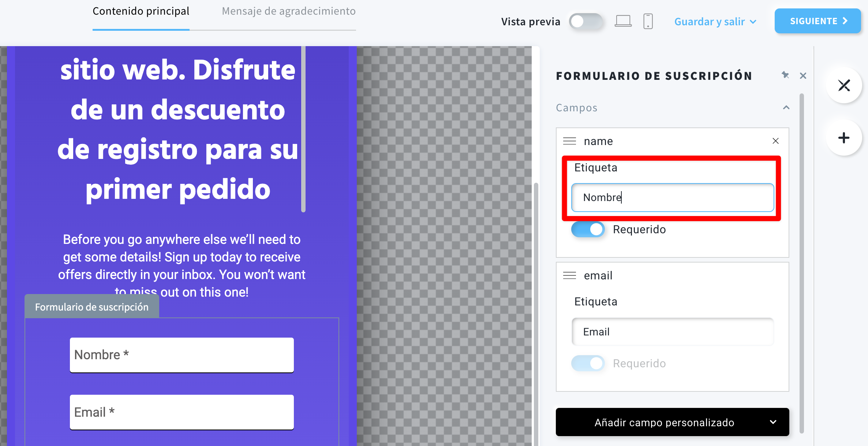Collapse the Campos section
The height and width of the screenshot is (446, 868).
(786, 108)
